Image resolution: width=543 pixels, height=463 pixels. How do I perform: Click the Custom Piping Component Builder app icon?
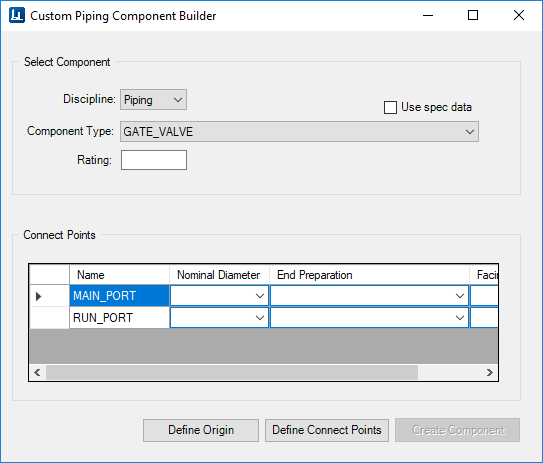click(x=17, y=15)
